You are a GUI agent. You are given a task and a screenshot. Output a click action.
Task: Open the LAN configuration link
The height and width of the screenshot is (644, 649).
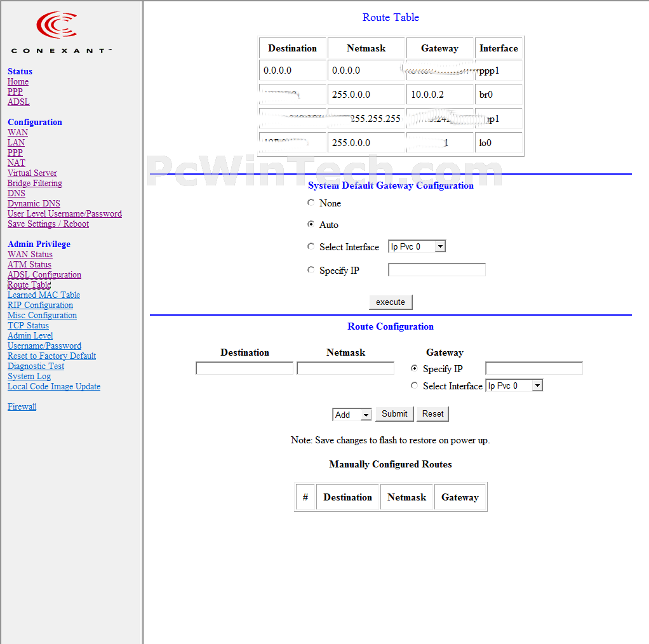[x=16, y=142]
